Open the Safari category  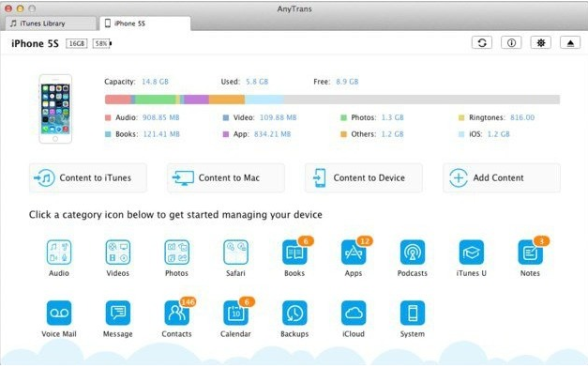pyautogui.click(x=235, y=252)
